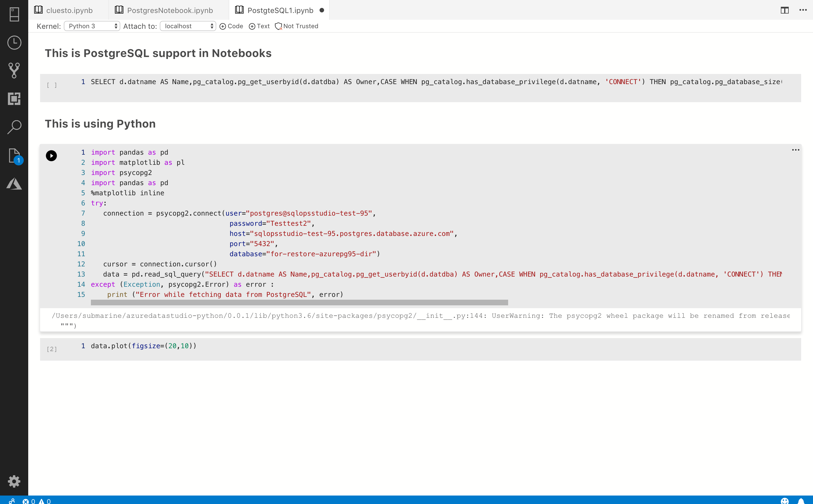
Task: Run the Python code cell
Action: (51, 155)
